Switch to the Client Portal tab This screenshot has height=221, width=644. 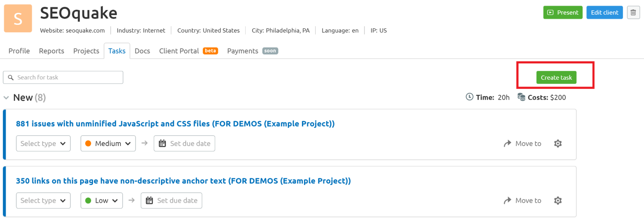tap(188, 51)
